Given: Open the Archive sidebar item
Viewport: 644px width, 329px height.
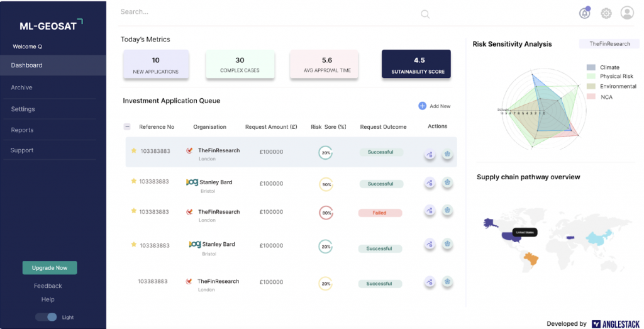Looking at the screenshot, I should (x=21, y=87).
